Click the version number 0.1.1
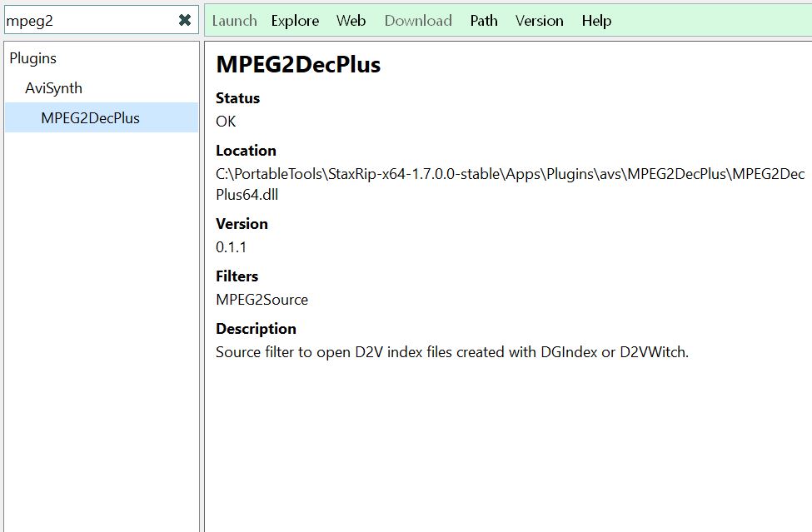 tap(231, 247)
